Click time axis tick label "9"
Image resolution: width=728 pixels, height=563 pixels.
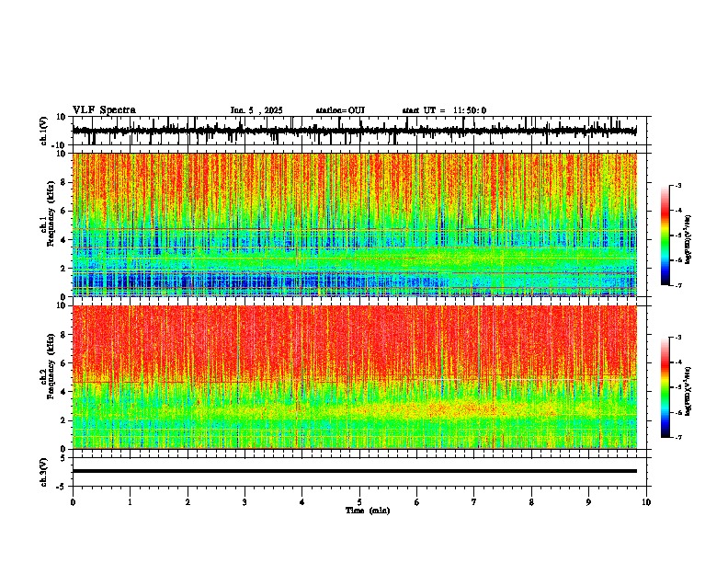pyautogui.click(x=588, y=502)
